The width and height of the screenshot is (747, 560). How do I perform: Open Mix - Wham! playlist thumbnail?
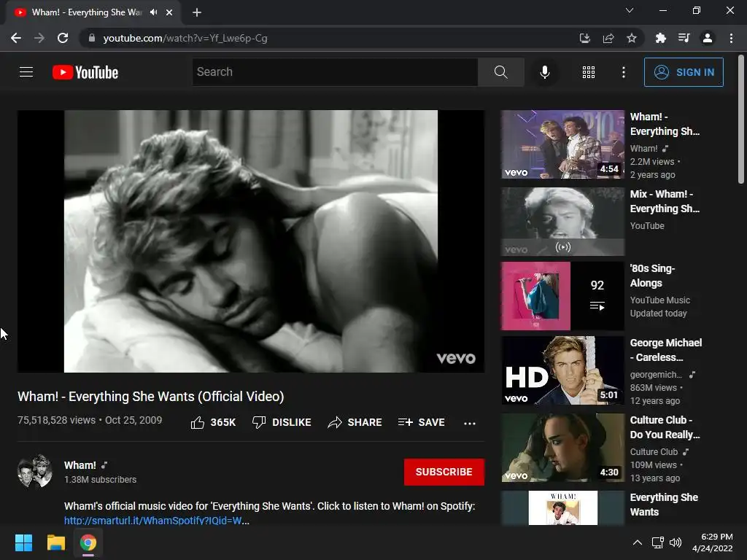[x=562, y=222]
